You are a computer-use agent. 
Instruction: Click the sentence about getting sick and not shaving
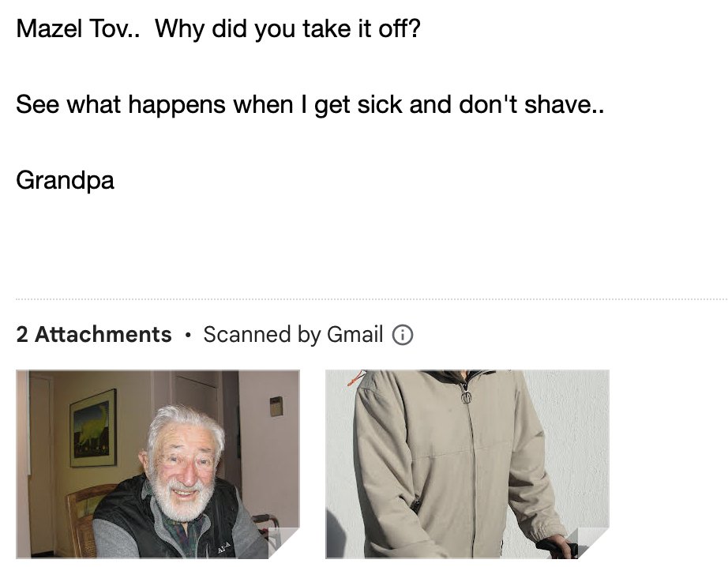pos(310,104)
